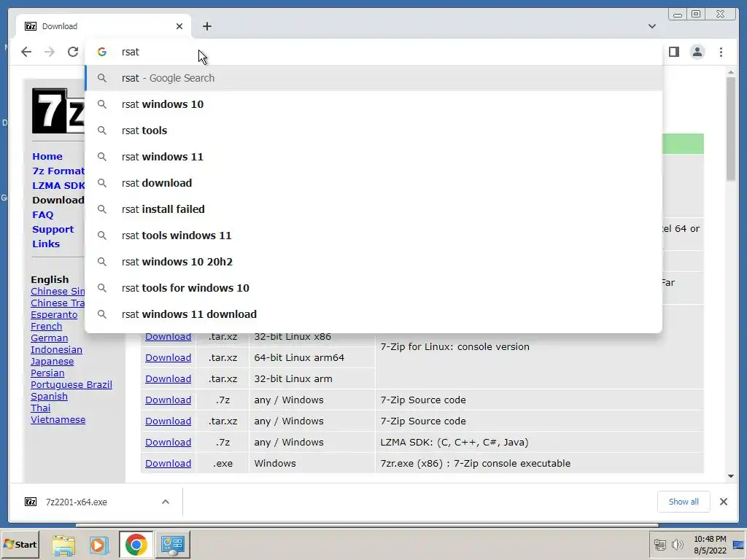
Task: Switch language to Vietnamese
Action: pos(58,419)
